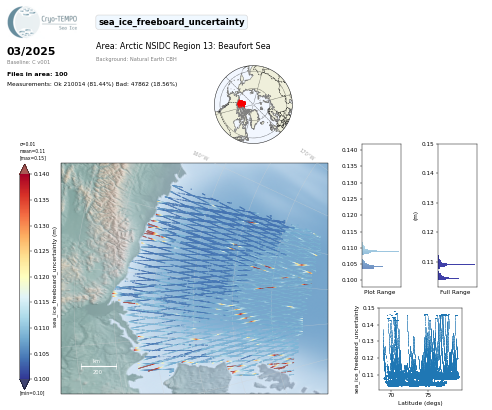Click the colorbar upper red arrow tip
The image size is (492, 410).
[x=24, y=169]
